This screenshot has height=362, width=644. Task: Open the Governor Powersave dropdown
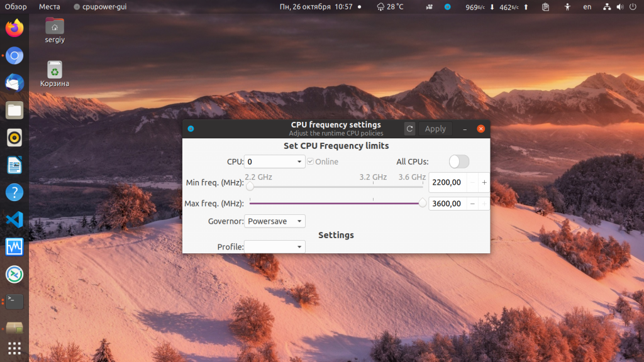pos(274,221)
